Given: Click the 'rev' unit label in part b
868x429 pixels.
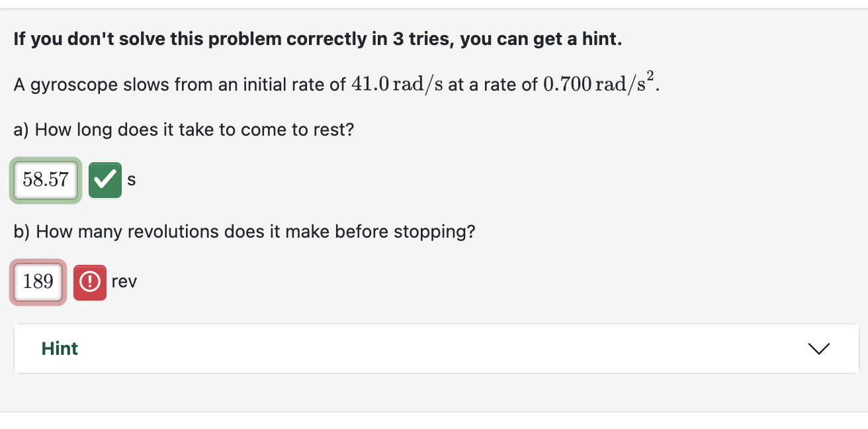Looking at the screenshot, I should point(125,281).
